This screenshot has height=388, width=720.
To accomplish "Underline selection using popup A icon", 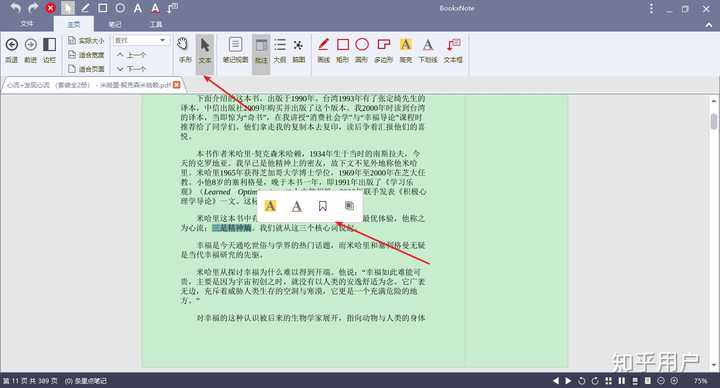I will tap(297, 206).
